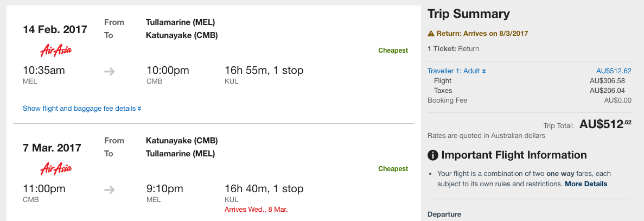
Task: Click the Trip Summary heading
Action: [469, 14]
